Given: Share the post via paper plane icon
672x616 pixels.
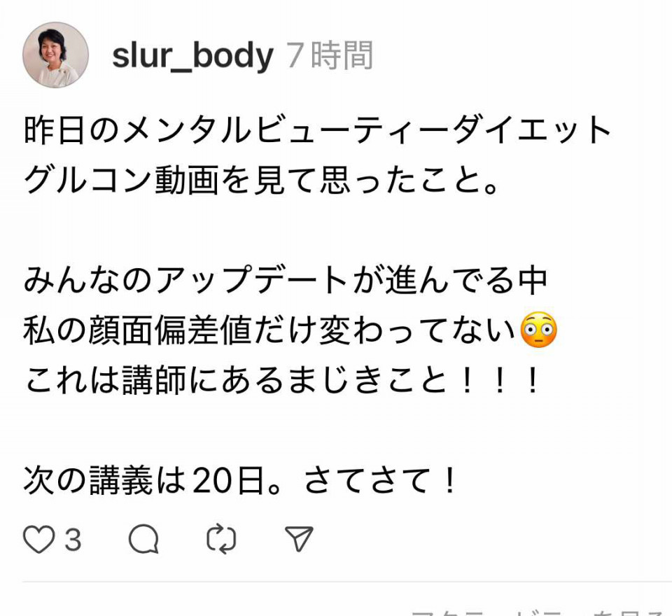Looking at the screenshot, I should [x=299, y=539].
